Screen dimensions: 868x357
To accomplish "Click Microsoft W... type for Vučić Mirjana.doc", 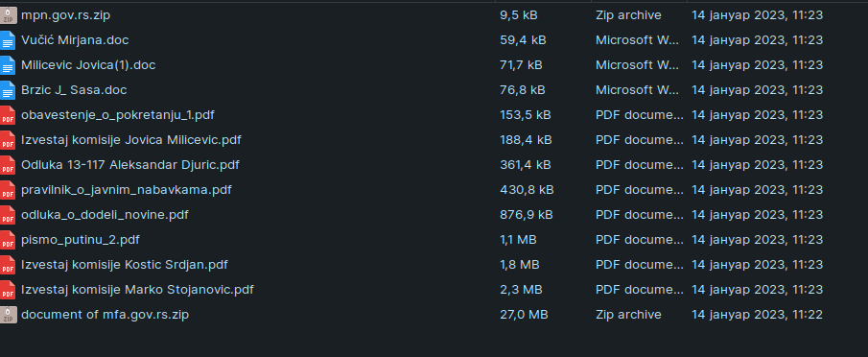I will click(x=637, y=40).
